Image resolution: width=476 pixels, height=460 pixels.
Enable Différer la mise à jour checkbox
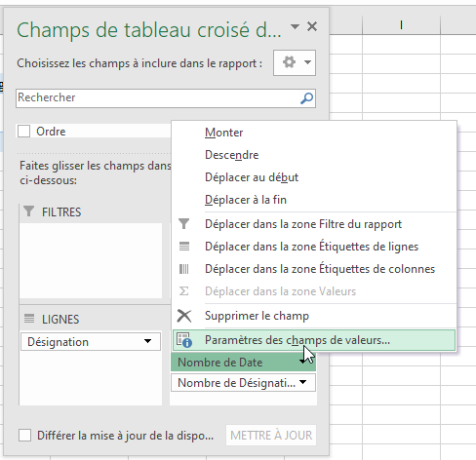tap(25, 435)
